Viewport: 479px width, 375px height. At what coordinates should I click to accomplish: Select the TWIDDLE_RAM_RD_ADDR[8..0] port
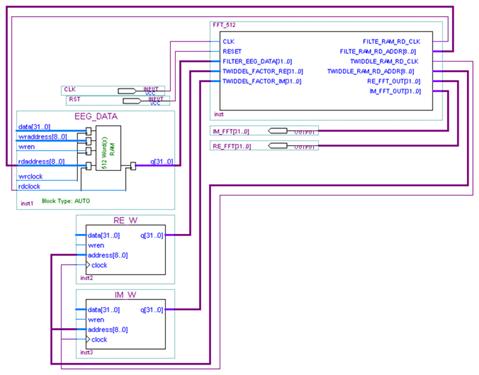pos(371,71)
